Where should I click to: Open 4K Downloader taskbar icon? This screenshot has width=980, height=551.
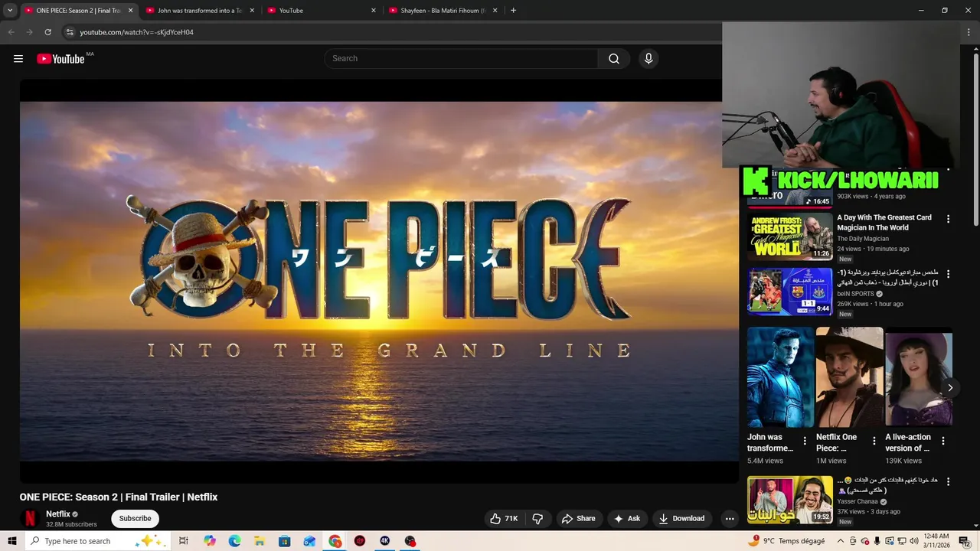[x=384, y=541]
